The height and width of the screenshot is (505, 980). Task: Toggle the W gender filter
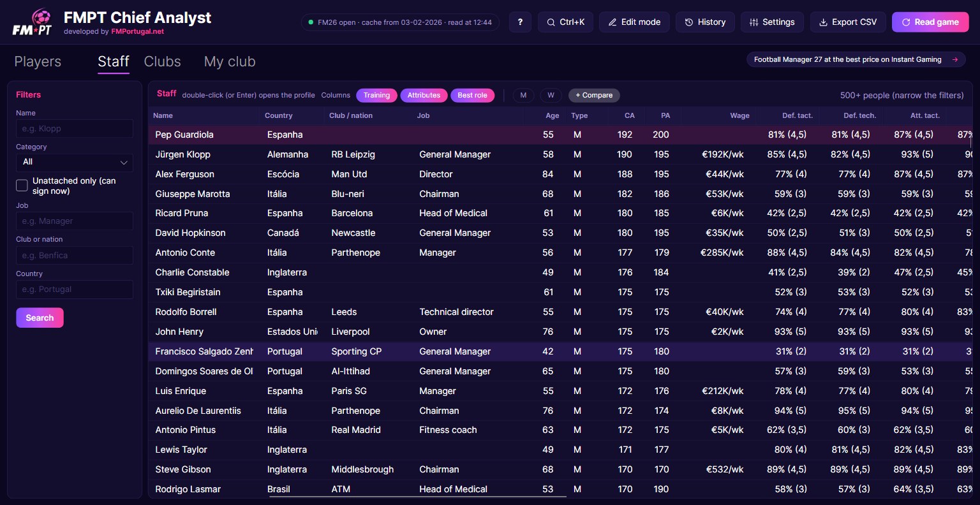pos(551,96)
